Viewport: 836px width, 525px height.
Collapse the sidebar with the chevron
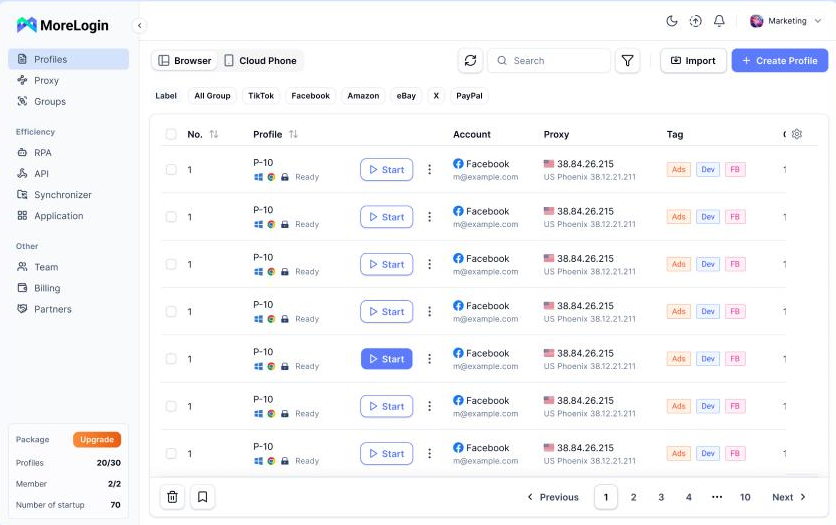coord(139,25)
